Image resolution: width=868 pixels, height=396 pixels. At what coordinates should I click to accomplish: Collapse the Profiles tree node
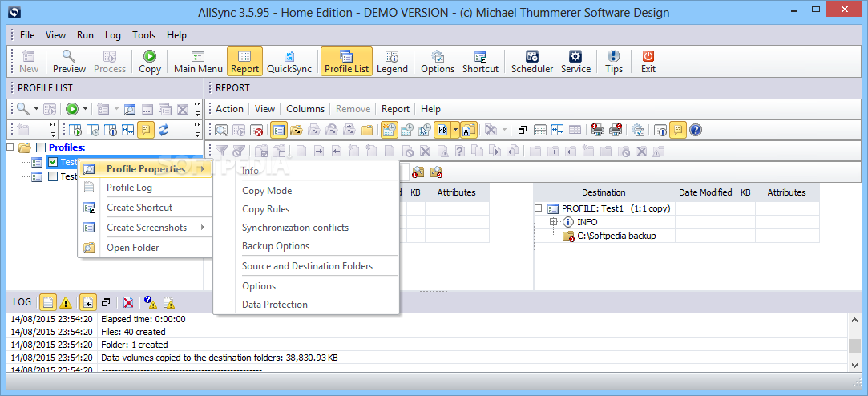[x=10, y=147]
